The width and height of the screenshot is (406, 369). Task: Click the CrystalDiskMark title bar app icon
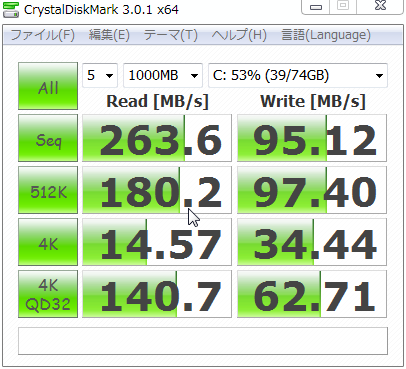11,9
